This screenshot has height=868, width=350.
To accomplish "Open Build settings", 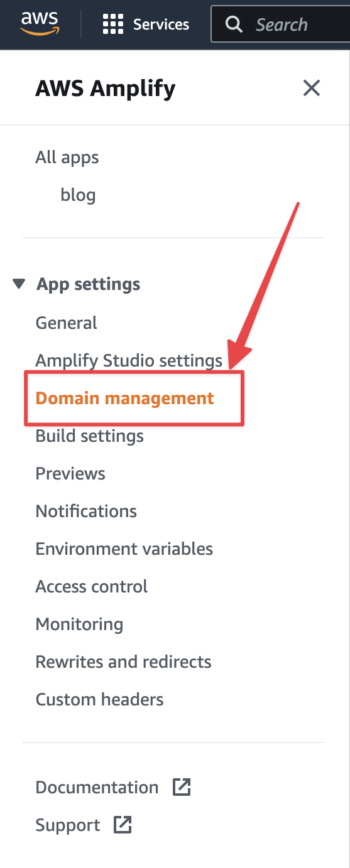I will (x=90, y=436).
